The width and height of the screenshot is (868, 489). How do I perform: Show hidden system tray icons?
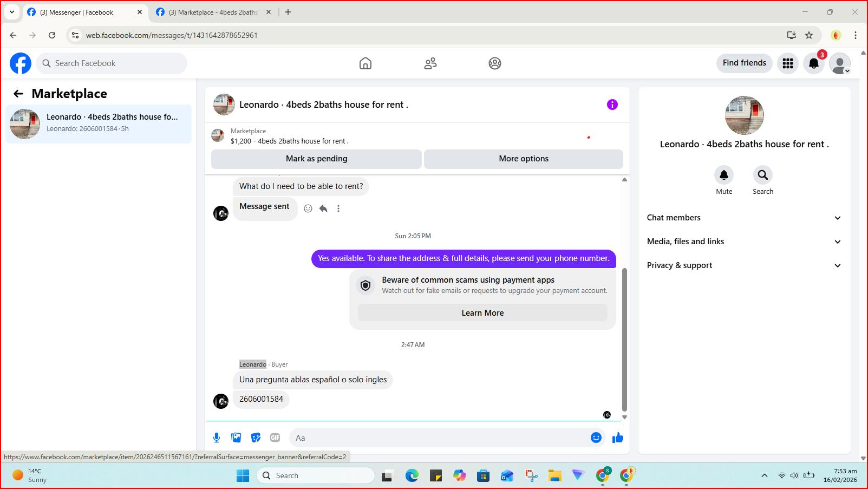pos(765,475)
